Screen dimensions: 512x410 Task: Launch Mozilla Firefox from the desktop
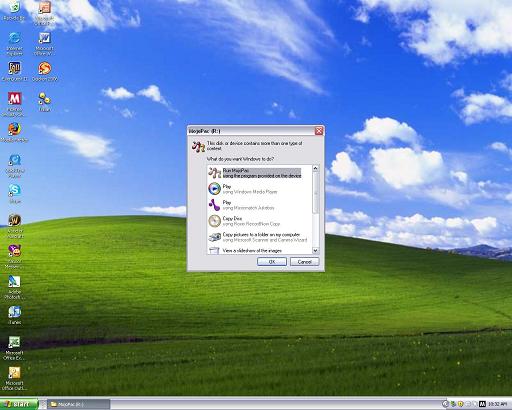[14, 132]
